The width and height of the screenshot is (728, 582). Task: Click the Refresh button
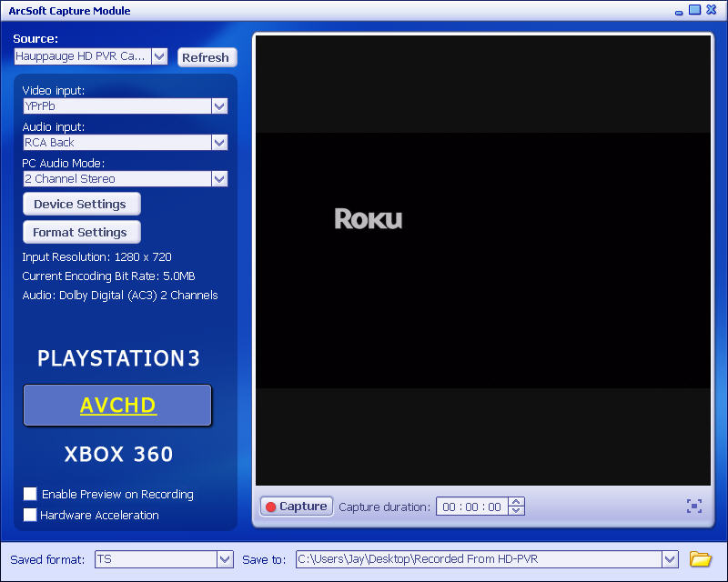pyautogui.click(x=207, y=57)
